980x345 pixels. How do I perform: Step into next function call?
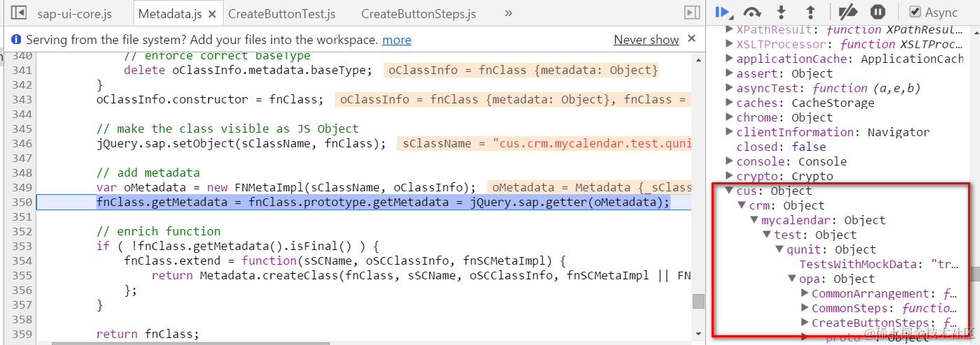click(x=782, y=13)
